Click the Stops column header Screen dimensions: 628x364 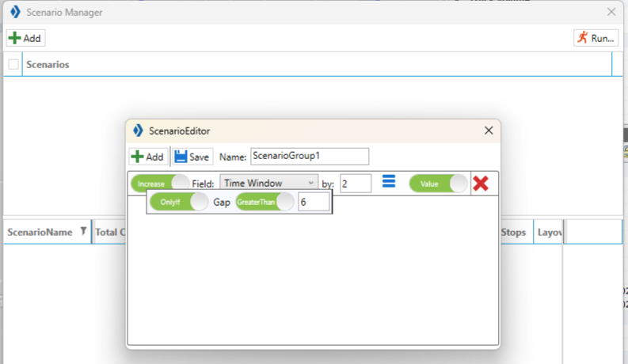[x=513, y=232]
